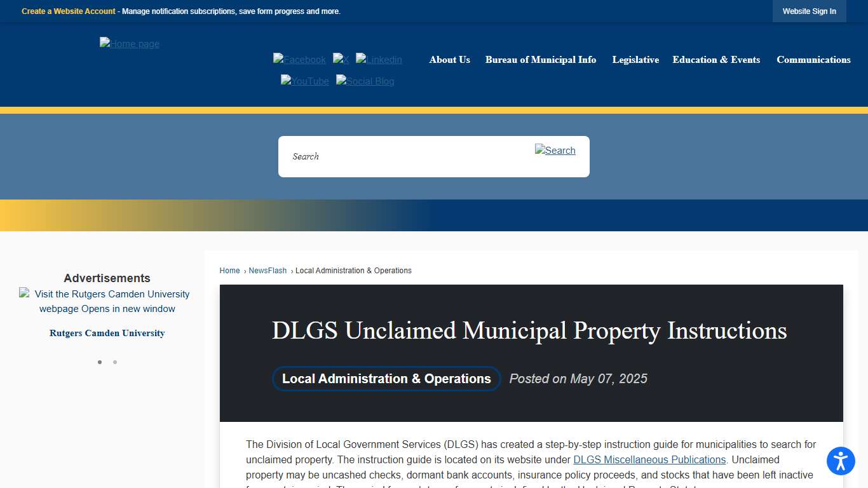This screenshot has height=488, width=868.
Task: Select the first carousel indicator dot
Action: click(100, 362)
